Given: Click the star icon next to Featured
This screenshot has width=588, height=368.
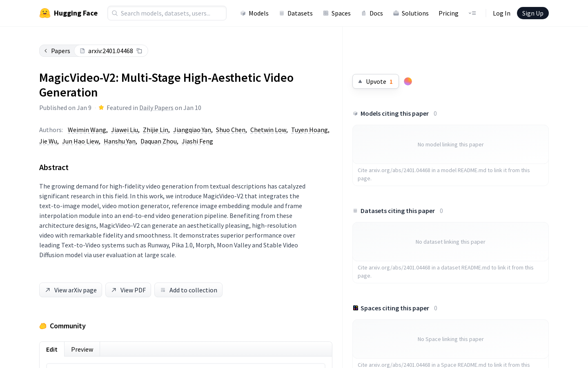Looking at the screenshot, I should coord(101,108).
